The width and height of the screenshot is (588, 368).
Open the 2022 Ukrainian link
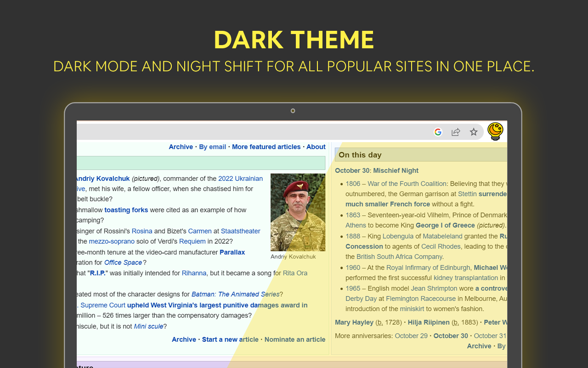[x=241, y=178]
